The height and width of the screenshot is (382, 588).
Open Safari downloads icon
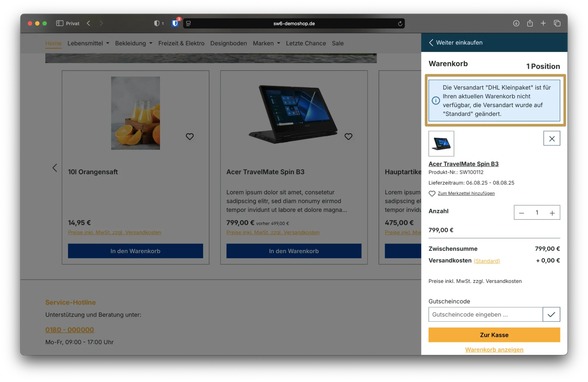point(516,23)
